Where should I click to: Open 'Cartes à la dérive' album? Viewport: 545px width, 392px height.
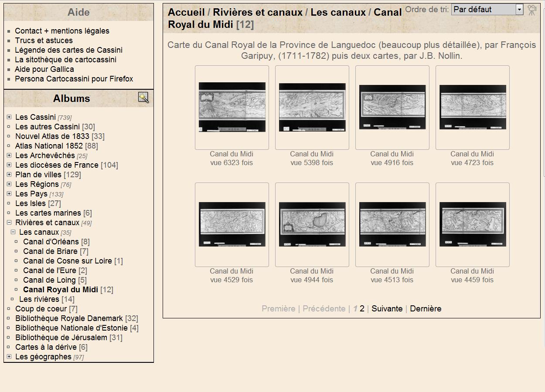point(46,347)
